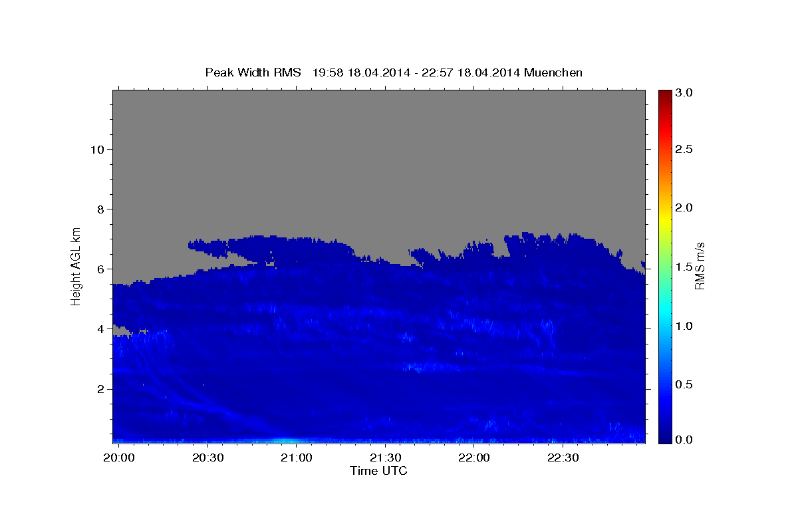Click the colorbar value 0.5
This screenshot has height=532, width=798.
(x=685, y=384)
